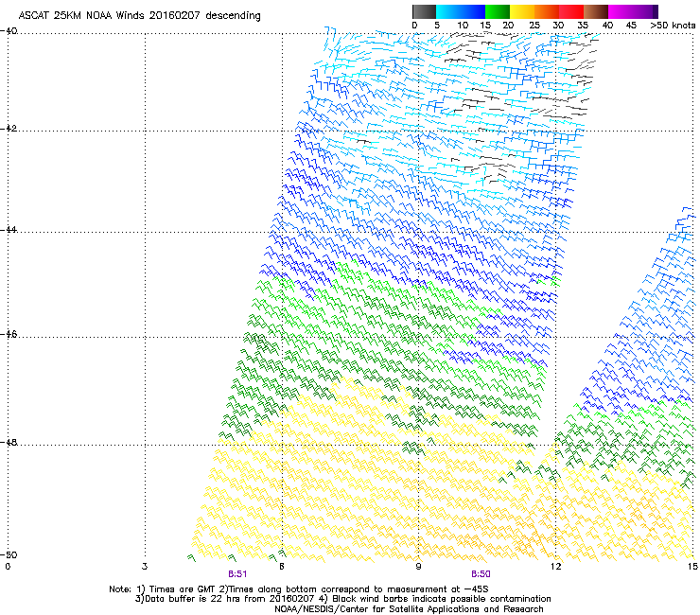The width and height of the screenshot is (700, 615).
Task: Click the '10' label under the color legend
Action: [x=463, y=26]
